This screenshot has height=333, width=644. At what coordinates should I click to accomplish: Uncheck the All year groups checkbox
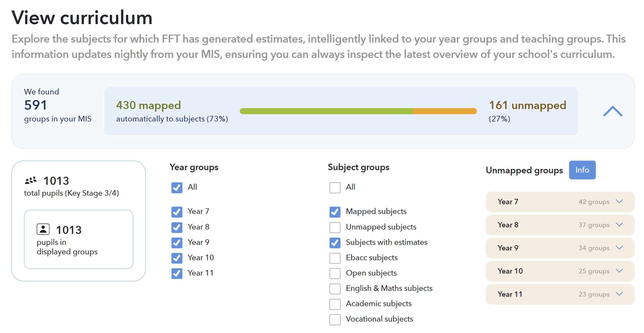(x=177, y=188)
